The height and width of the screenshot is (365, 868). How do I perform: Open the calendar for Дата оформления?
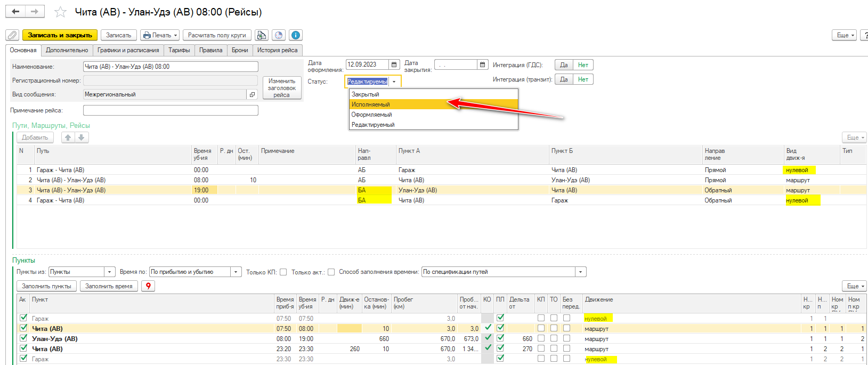click(x=394, y=64)
